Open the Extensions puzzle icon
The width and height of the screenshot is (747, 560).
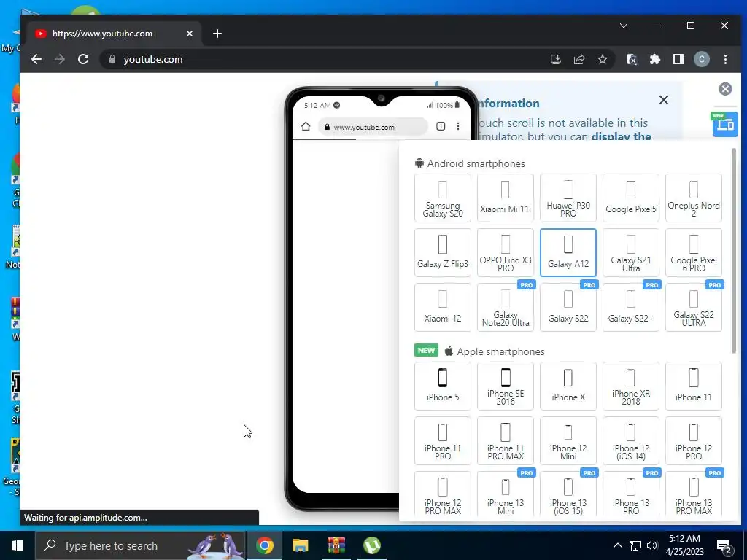tap(655, 59)
